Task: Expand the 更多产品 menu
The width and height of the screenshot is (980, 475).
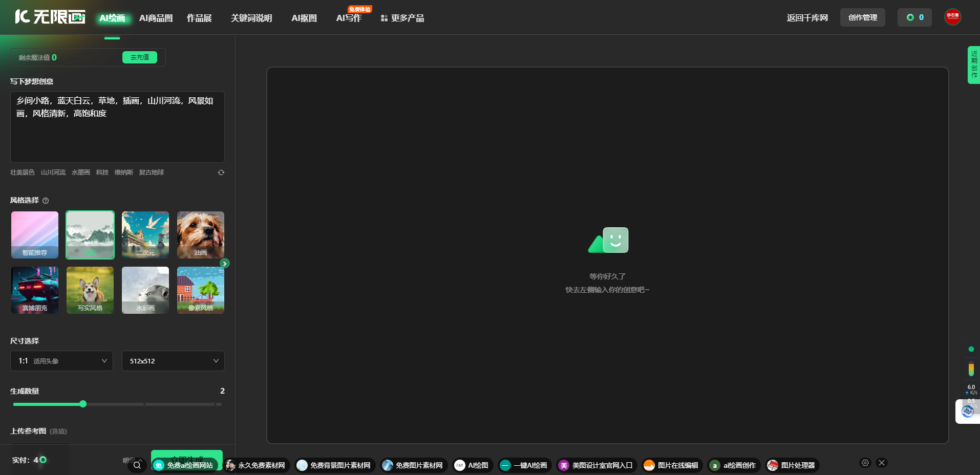Action: [402, 18]
